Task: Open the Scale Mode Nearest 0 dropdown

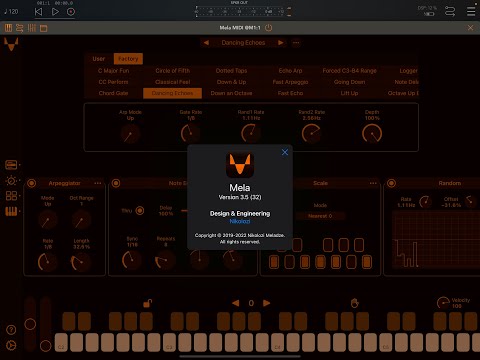Action: pos(320,216)
